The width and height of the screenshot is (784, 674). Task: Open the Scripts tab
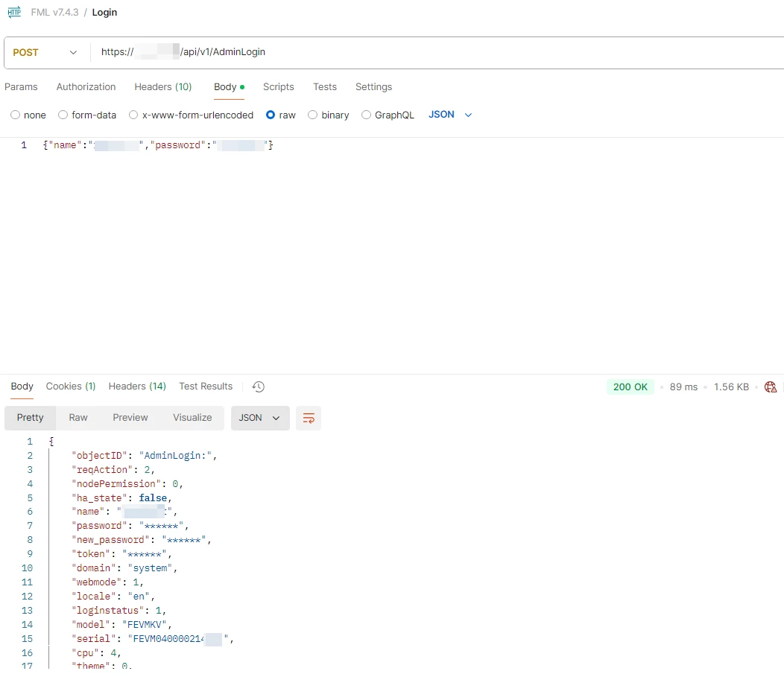[279, 87]
